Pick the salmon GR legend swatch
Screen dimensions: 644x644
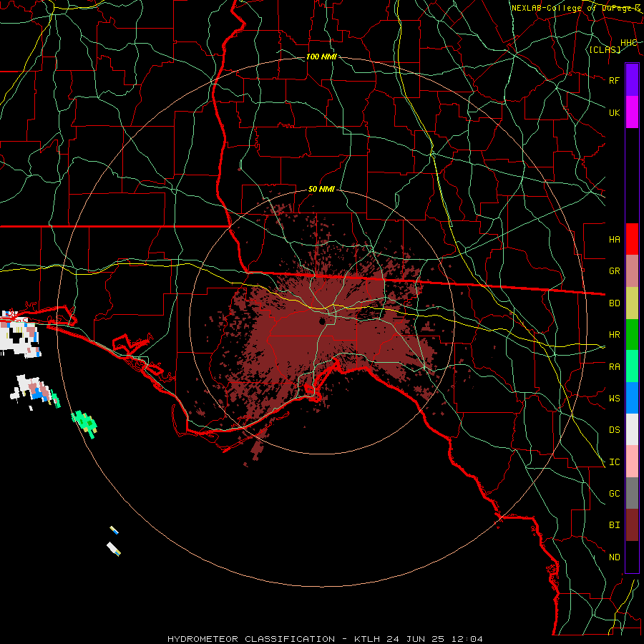[x=632, y=271]
